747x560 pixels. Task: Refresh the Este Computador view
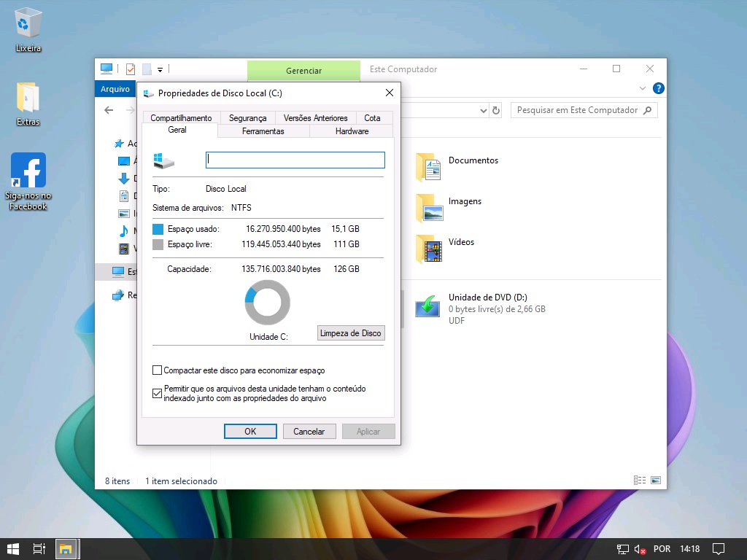pyautogui.click(x=496, y=111)
